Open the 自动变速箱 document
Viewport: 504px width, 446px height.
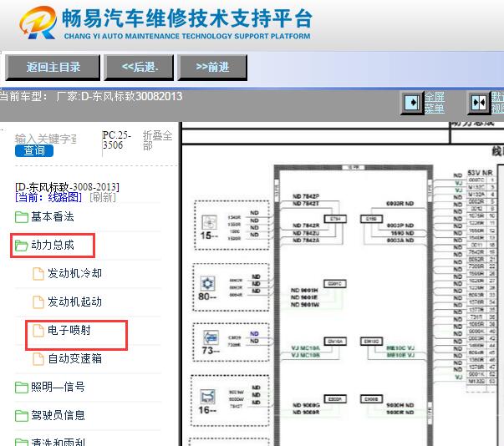(x=74, y=358)
